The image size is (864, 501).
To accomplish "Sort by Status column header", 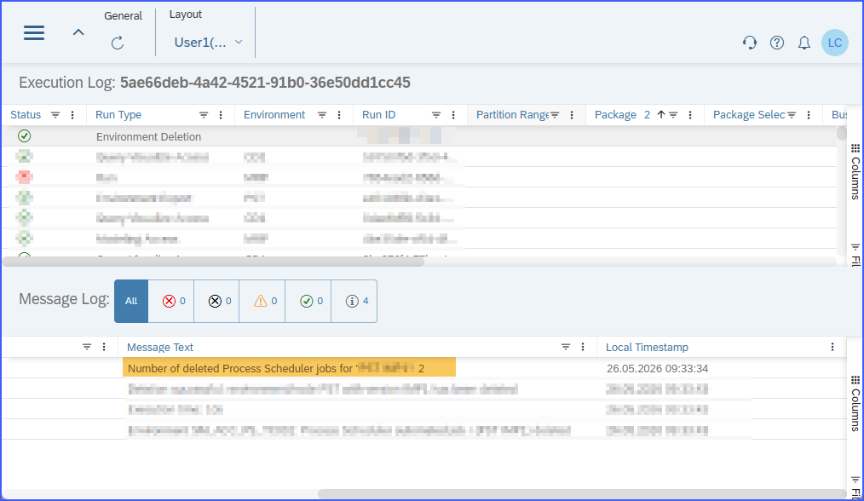I will pyautogui.click(x=25, y=115).
